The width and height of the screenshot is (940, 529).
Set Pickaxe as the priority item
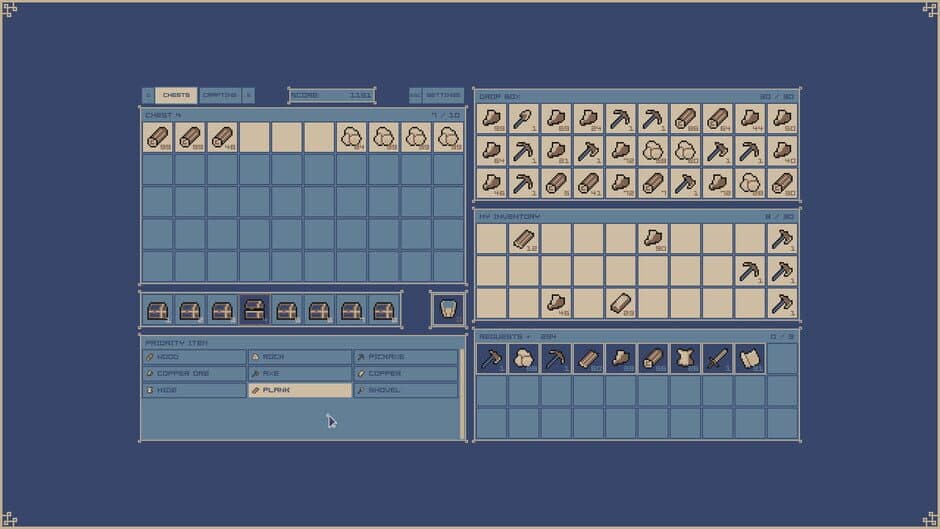pyautogui.click(x=406, y=357)
